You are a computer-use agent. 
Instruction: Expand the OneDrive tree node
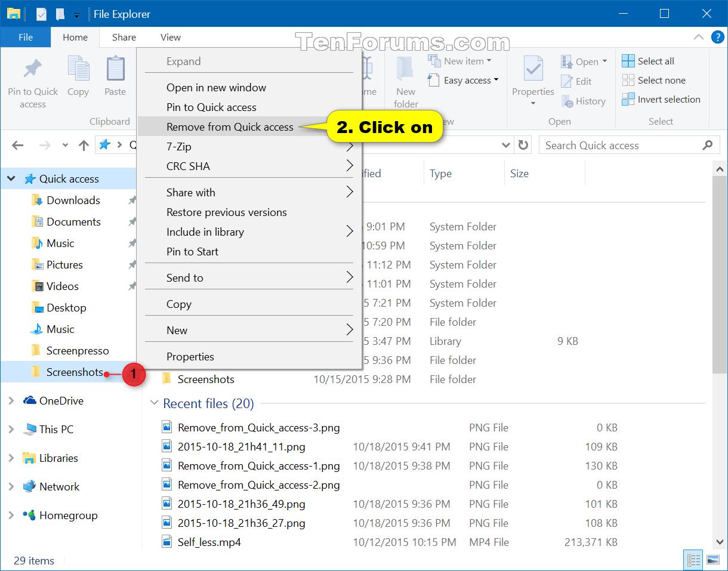[x=11, y=400]
